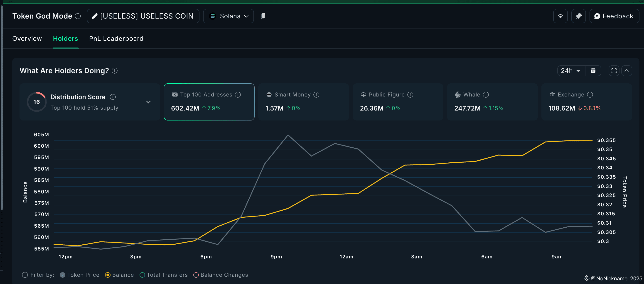
Task: Open the PnL Leaderboard tab
Action: [x=116, y=39]
